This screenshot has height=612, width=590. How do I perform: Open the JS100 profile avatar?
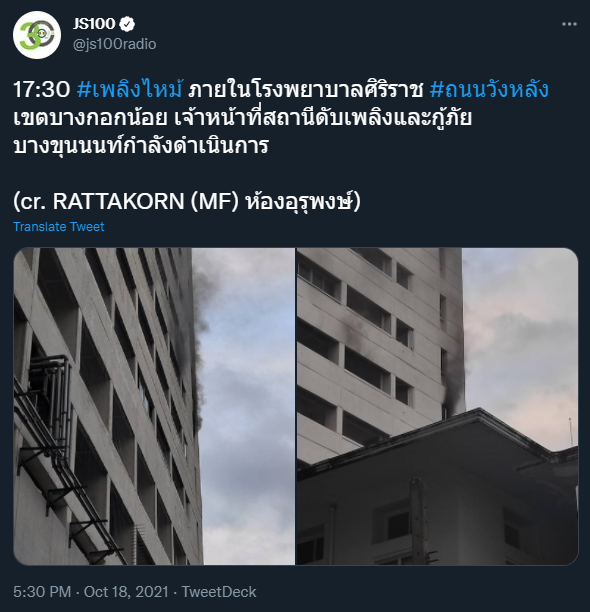[37, 35]
